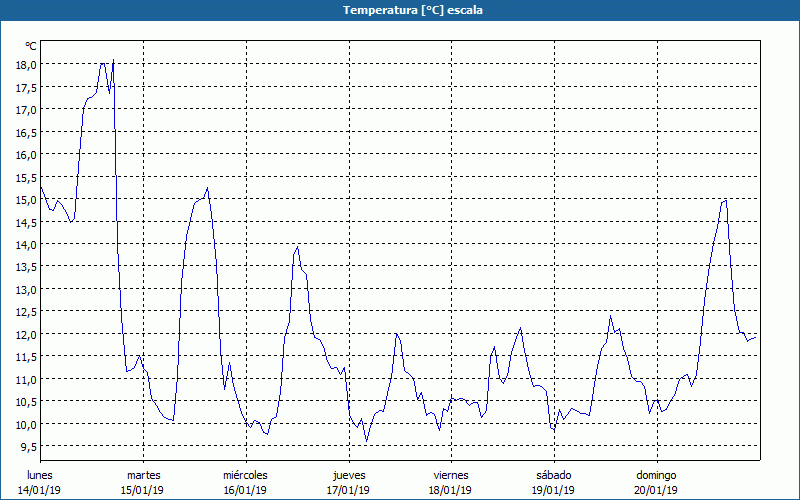The height and width of the screenshot is (500, 800).
Task: Click the 16,5 axis value
Action: [28, 132]
